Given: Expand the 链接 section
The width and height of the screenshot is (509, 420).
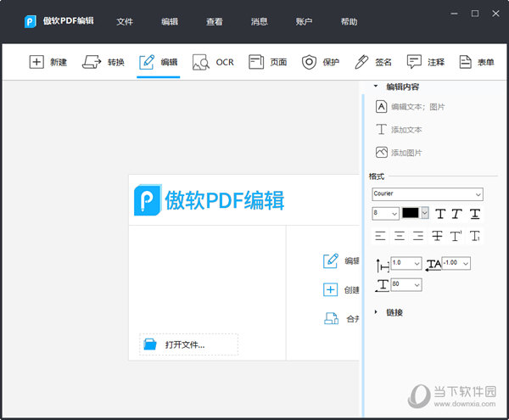Looking at the screenshot, I should point(376,312).
